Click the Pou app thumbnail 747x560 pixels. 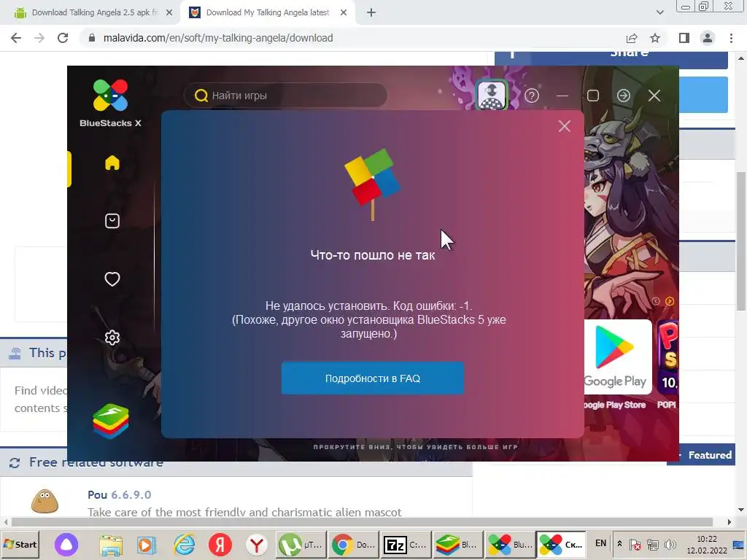pyautogui.click(x=44, y=501)
